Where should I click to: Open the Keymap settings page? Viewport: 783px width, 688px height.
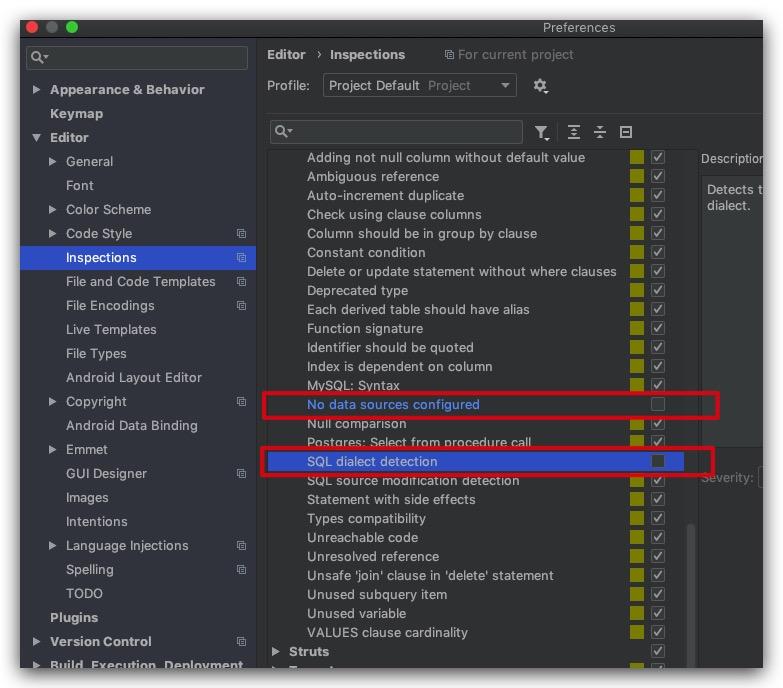click(x=76, y=114)
